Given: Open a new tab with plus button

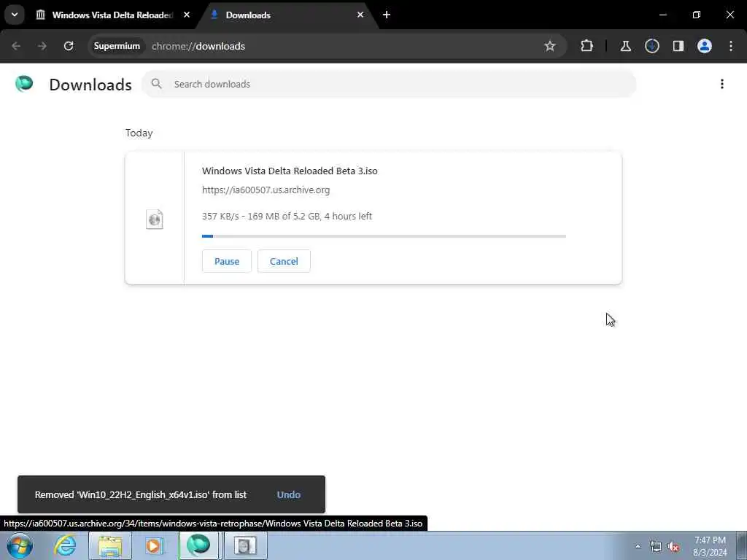Looking at the screenshot, I should tap(387, 15).
